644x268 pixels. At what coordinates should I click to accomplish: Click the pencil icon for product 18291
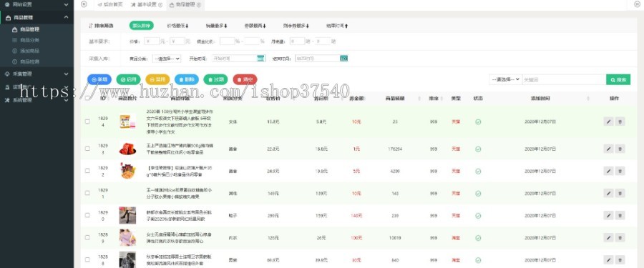click(608, 193)
